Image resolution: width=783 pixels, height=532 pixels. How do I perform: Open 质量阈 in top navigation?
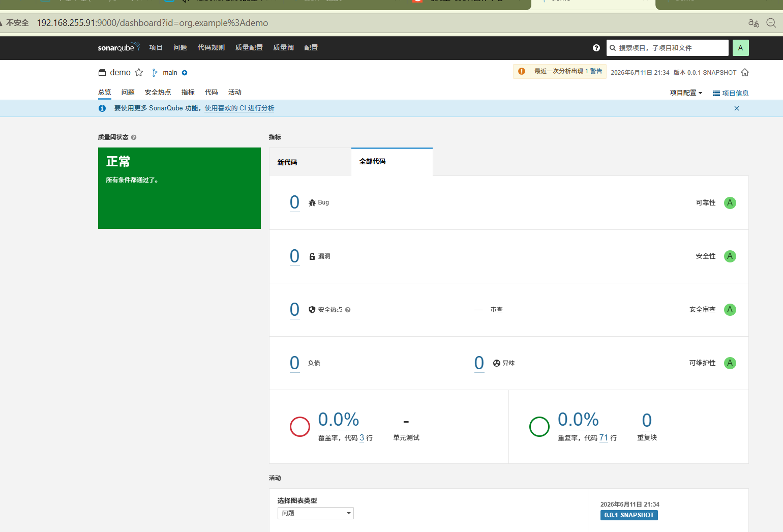(283, 48)
